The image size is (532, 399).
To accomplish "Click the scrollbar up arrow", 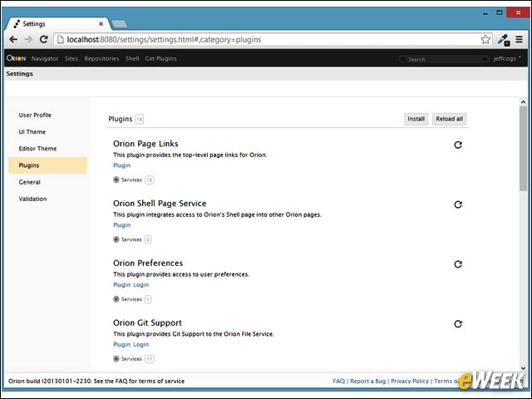I will 523,101.
